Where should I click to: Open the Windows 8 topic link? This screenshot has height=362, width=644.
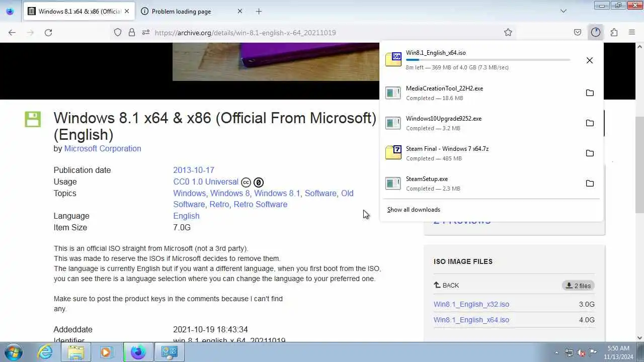pyautogui.click(x=230, y=193)
